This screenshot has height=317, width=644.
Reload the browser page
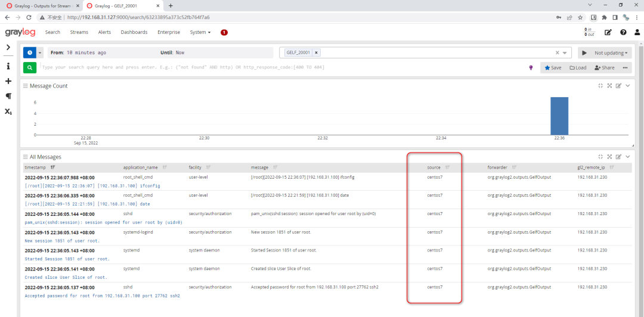tap(29, 18)
